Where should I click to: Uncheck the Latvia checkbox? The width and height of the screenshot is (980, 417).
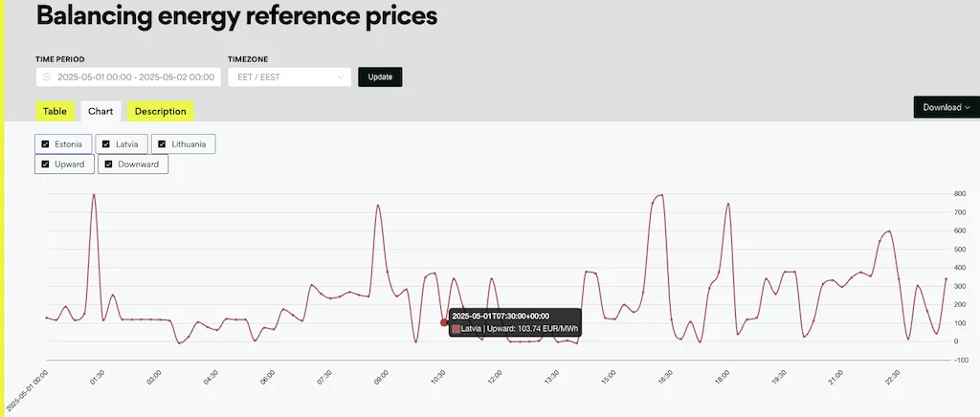click(x=106, y=144)
